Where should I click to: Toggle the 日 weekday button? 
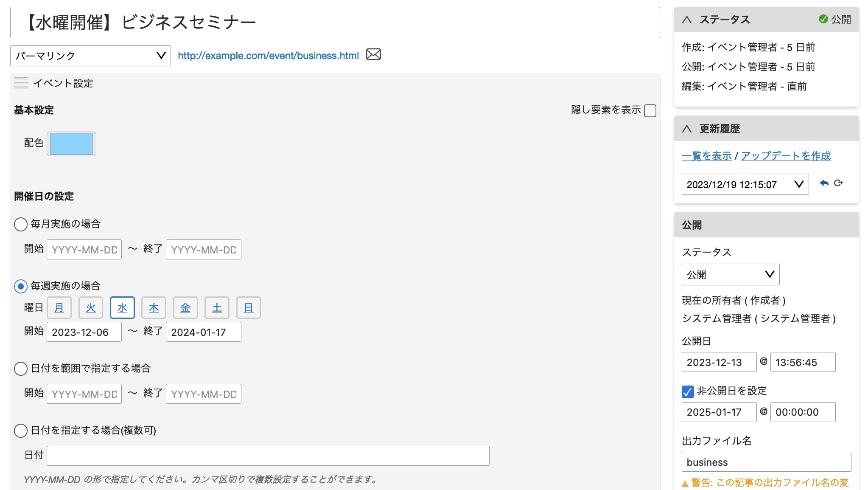click(x=248, y=308)
